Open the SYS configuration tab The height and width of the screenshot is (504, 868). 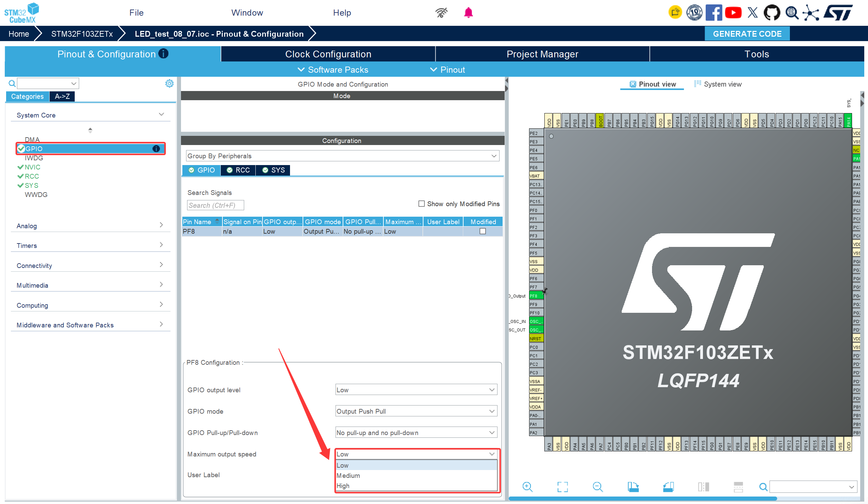[273, 170]
